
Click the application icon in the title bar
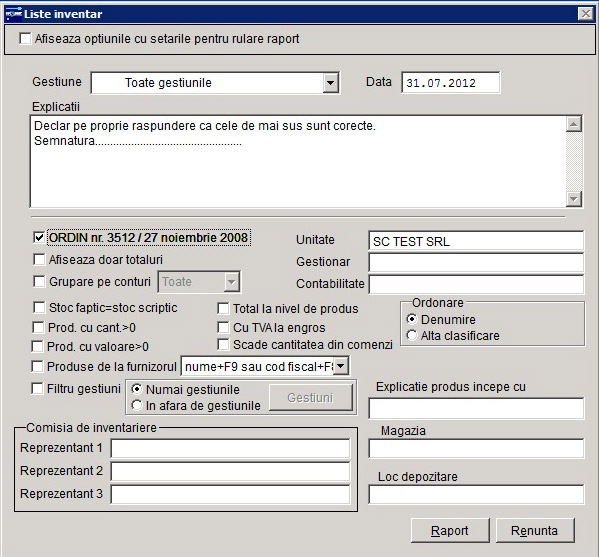(x=13, y=14)
